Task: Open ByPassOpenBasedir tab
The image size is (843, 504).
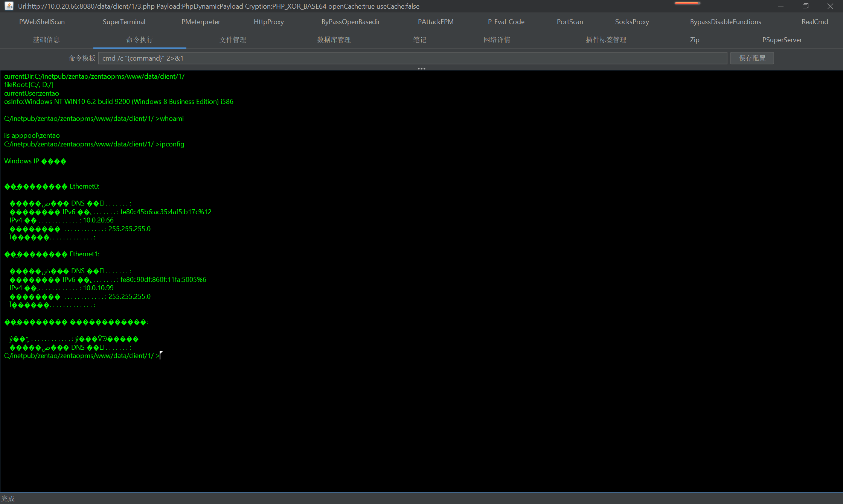Action: click(x=351, y=22)
